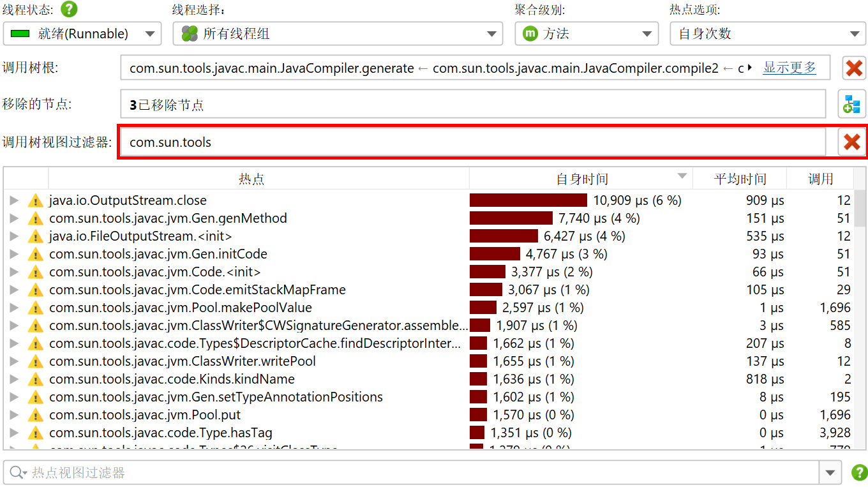Sort by the 自身时间 column header
This screenshot has height=487, width=868.
tap(581, 179)
